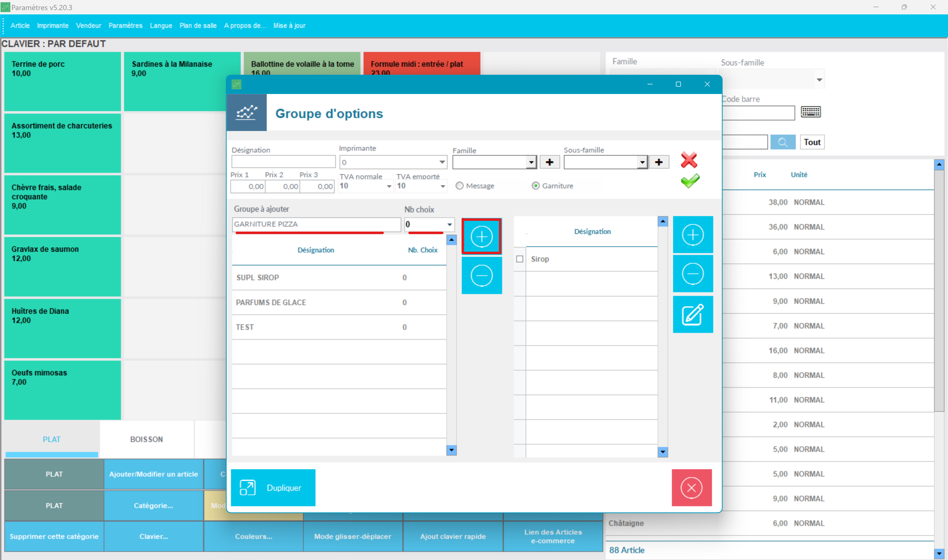Image resolution: width=948 pixels, height=560 pixels.
Task: Click the Groupe d'options chart icon
Action: coord(247,112)
